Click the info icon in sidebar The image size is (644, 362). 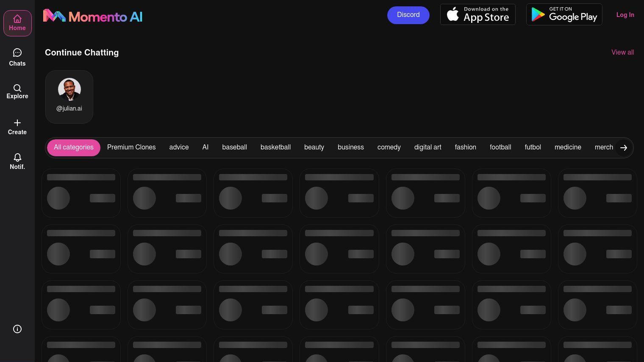click(x=17, y=329)
